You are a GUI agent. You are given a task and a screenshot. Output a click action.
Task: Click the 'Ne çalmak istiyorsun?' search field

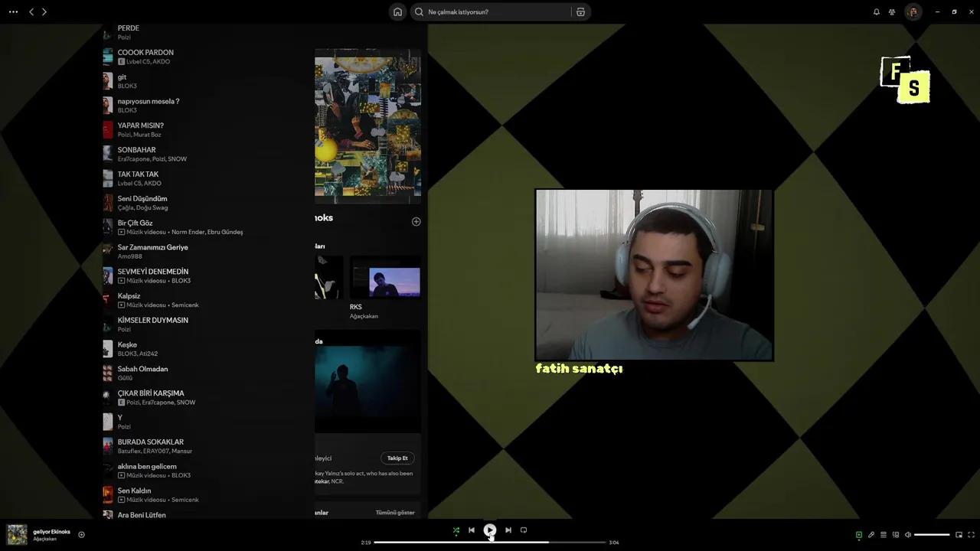[x=490, y=11]
